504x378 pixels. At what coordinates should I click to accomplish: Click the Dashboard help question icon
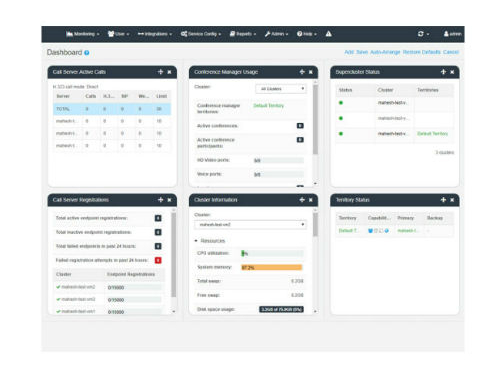pyautogui.click(x=87, y=53)
